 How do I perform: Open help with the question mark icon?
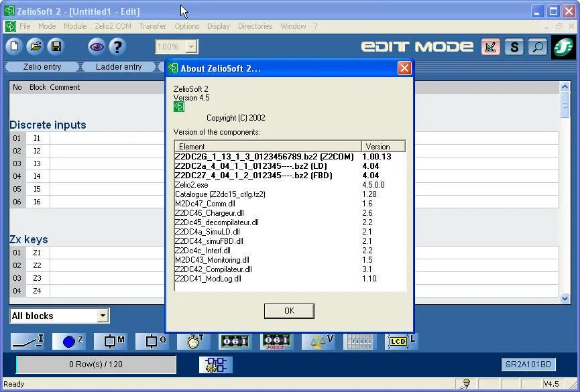click(117, 47)
